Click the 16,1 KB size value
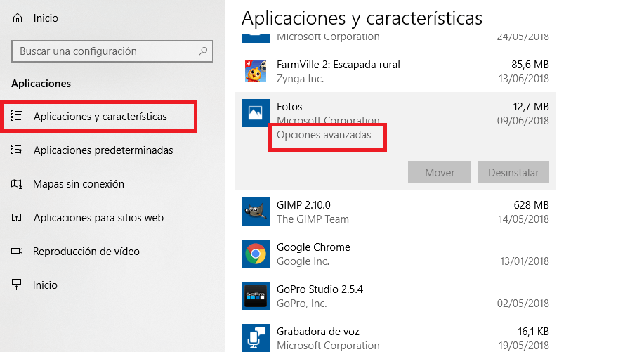Viewport: 644px width, 352px height. tap(533, 331)
